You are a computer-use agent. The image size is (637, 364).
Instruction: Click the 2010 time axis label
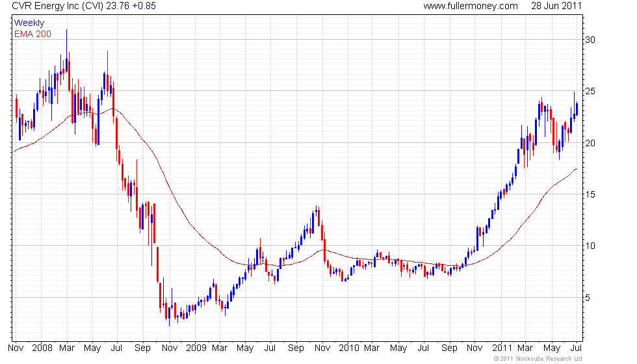(349, 348)
